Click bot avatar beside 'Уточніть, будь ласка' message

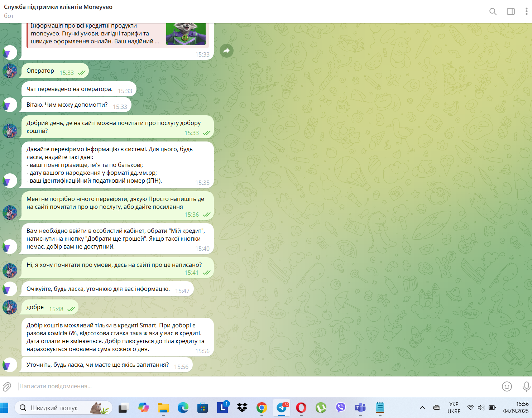tap(10, 365)
